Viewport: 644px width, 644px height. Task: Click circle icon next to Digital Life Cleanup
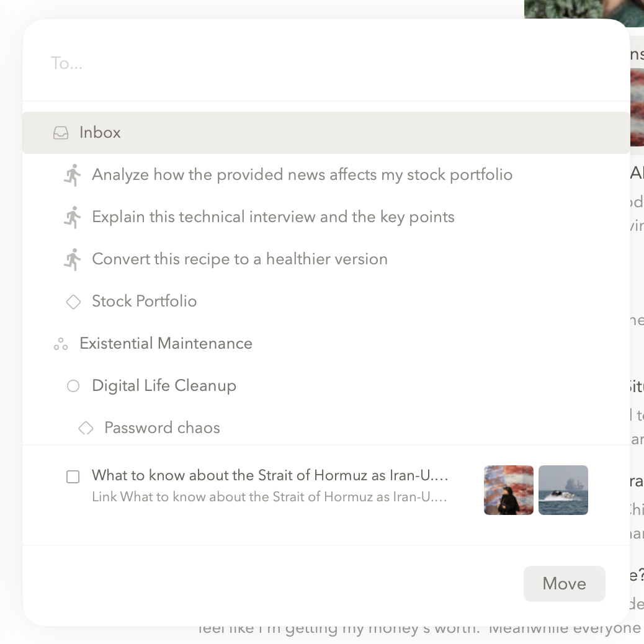click(73, 386)
